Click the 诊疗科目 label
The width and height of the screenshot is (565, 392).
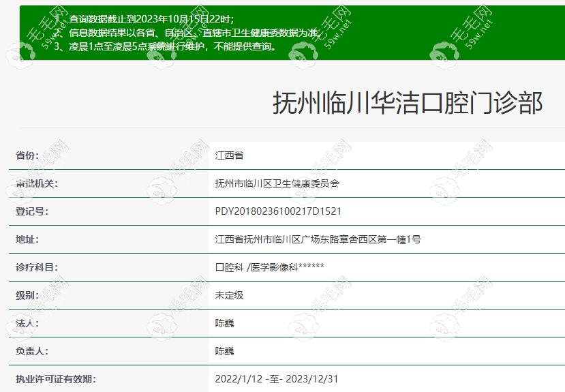36,267
